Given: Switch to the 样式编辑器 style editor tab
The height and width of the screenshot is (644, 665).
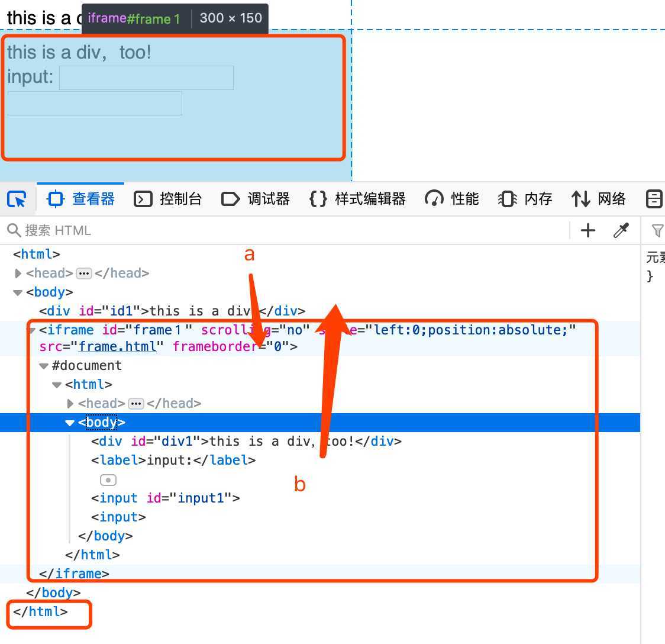Looking at the screenshot, I should click(358, 199).
